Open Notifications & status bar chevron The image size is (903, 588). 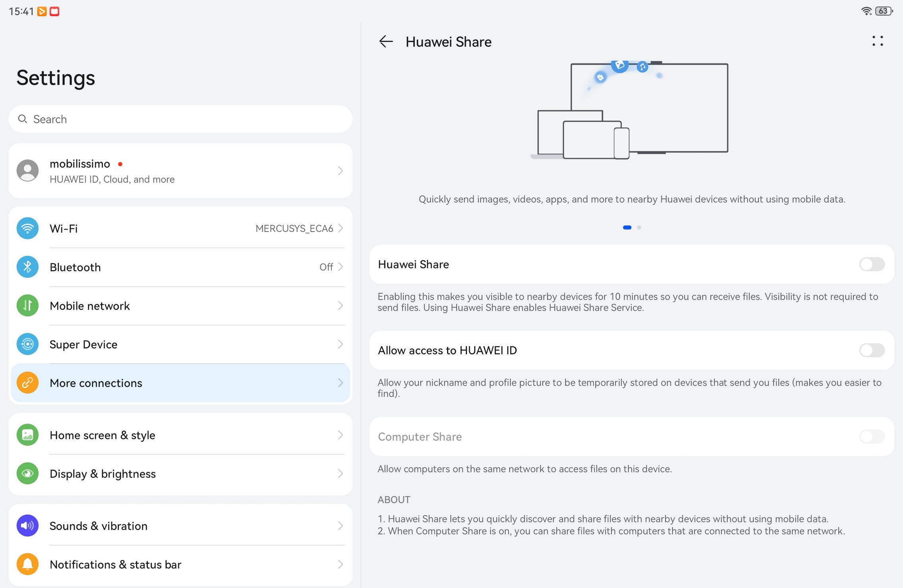pos(340,564)
